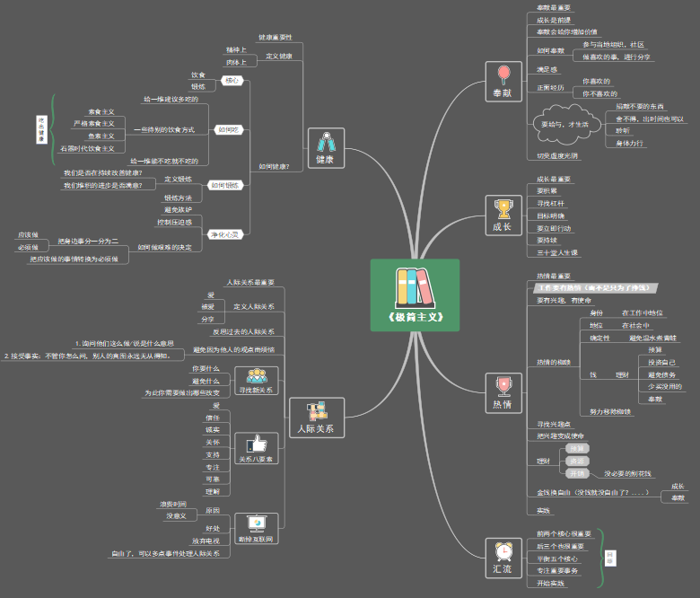Select the 如何锻炼 hexagon node
The image size is (700, 598).
(x=224, y=185)
